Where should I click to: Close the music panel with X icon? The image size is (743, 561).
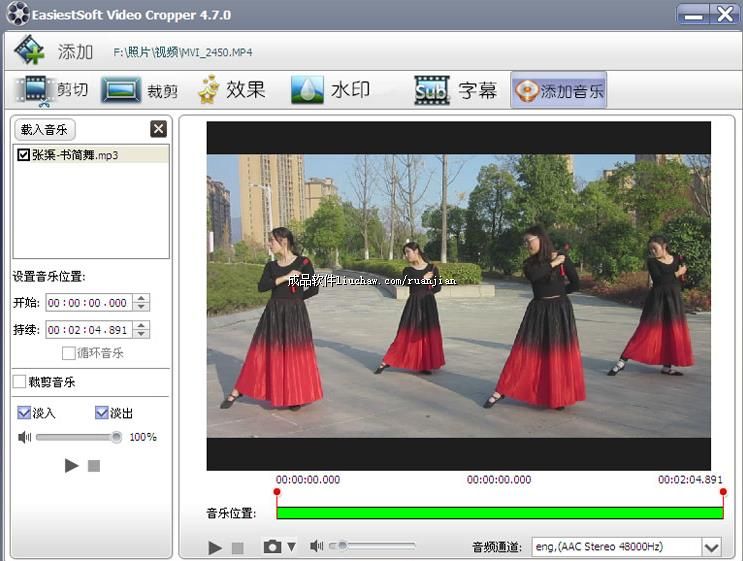158,129
